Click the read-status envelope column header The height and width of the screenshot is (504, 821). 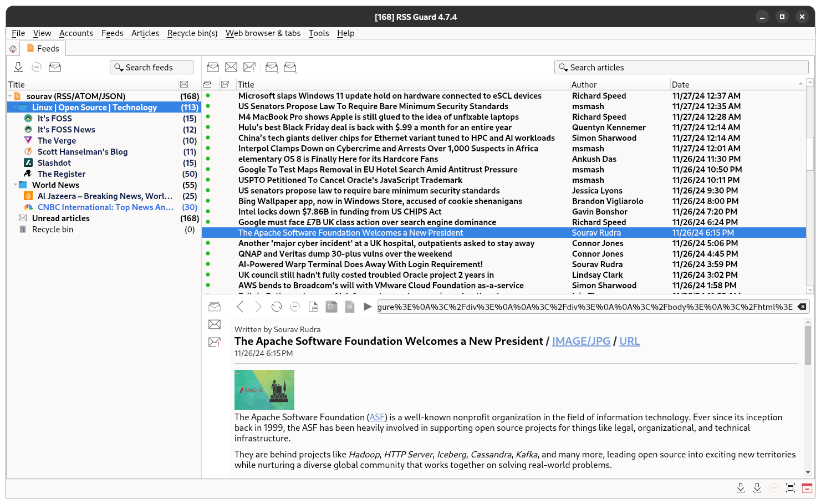207,84
